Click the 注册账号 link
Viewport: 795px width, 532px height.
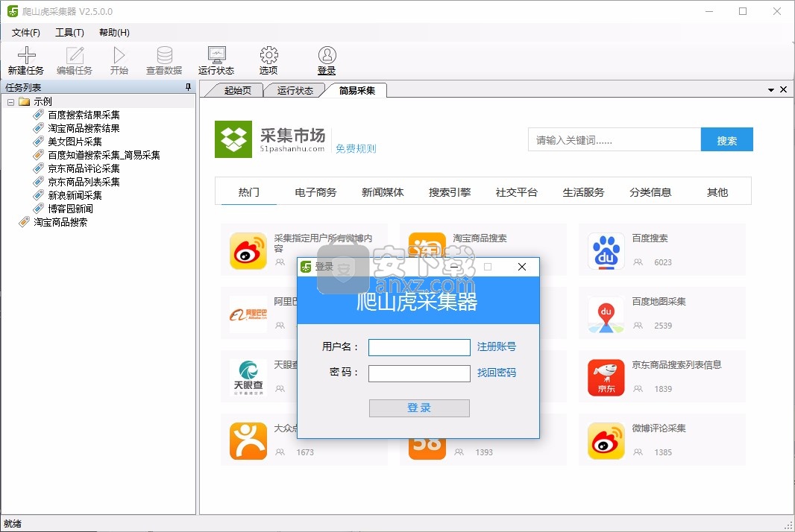pyautogui.click(x=497, y=346)
